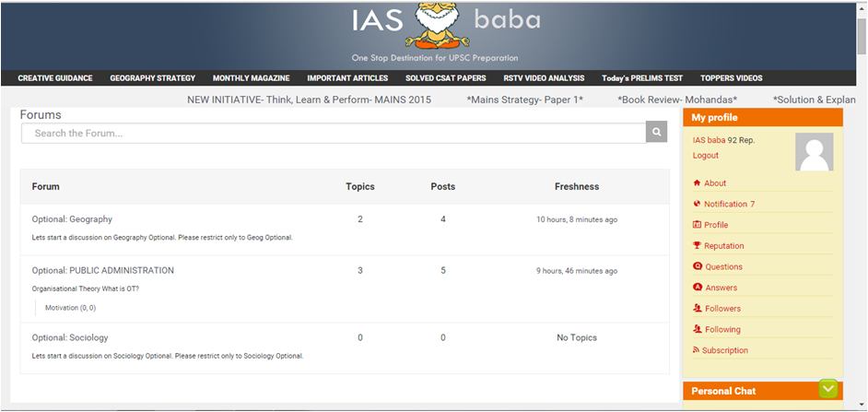
Task: Open the Reputation link
Action: [724, 246]
